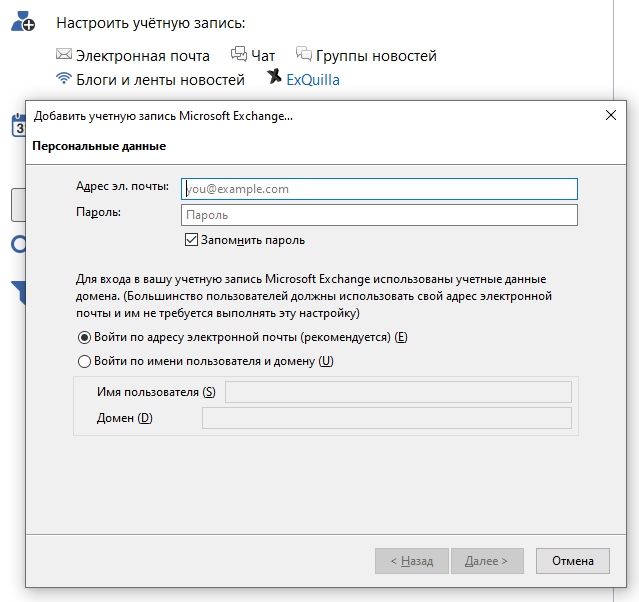Click the add account person icon
The width and height of the screenshot is (639, 602).
[23, 21]
